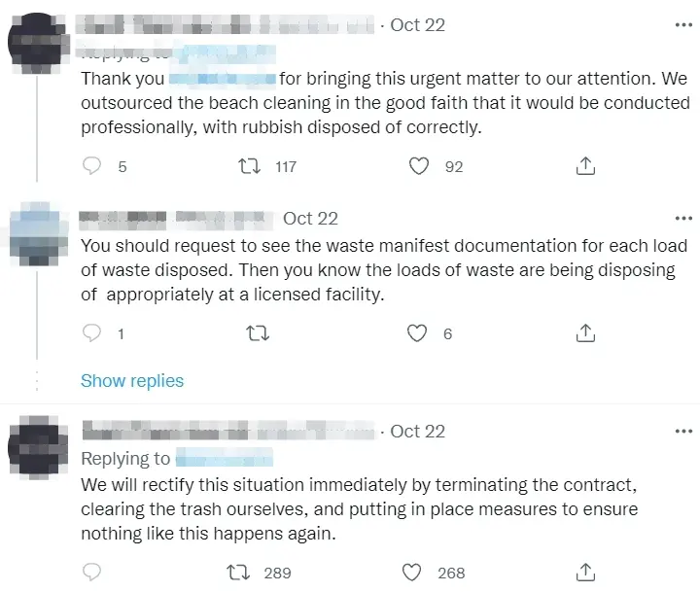Viewport: 700px width, 592px height.
Task: Open the third tweet's Oct 22 timestamp
Action: pos(417,431)
